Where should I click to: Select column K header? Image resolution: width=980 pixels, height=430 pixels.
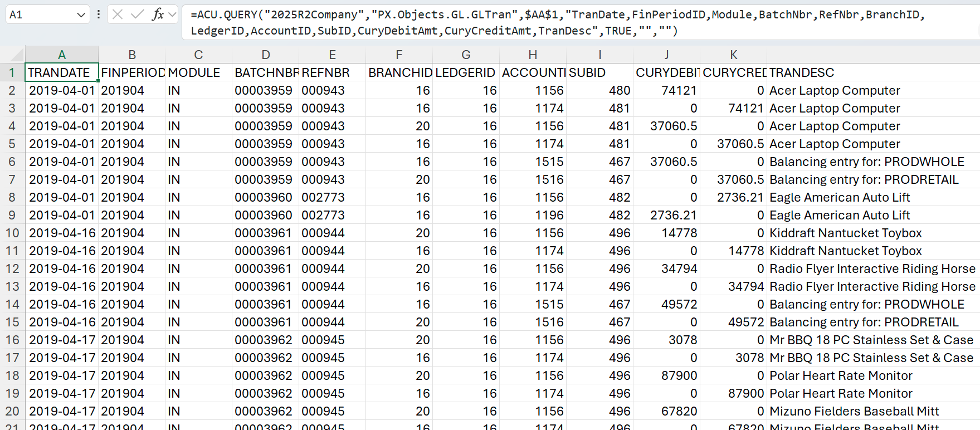coord(733,55)
